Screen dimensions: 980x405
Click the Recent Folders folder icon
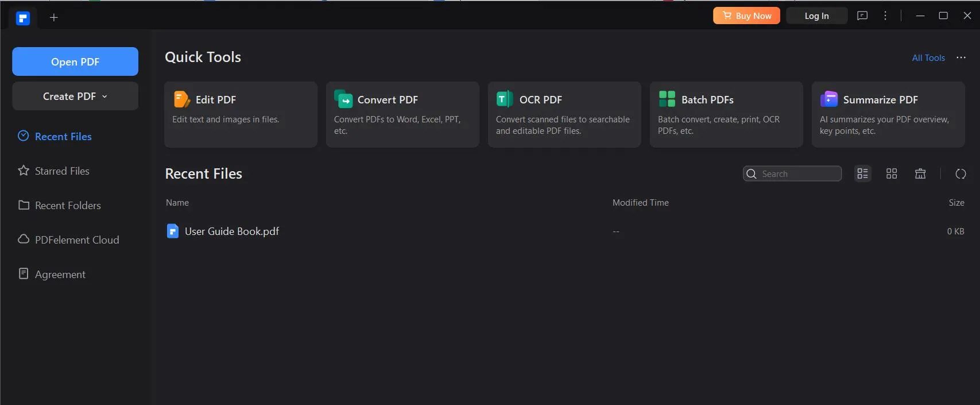click(24, 205)
